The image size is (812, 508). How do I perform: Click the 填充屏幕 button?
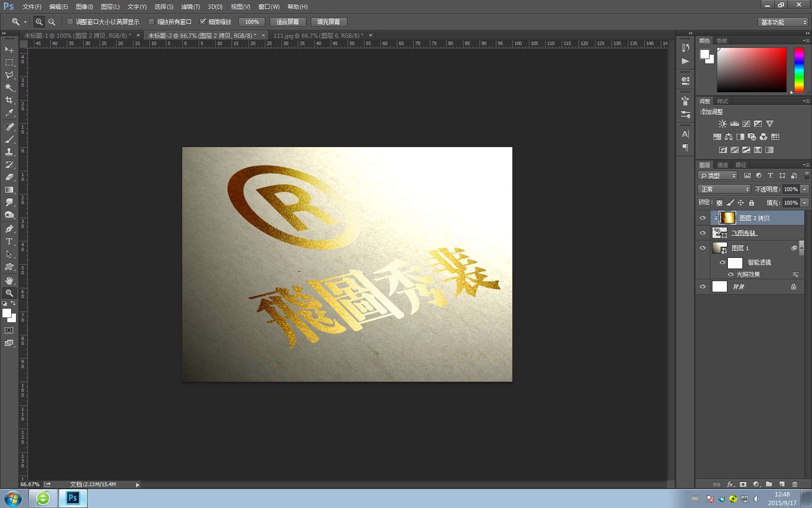point(329,22)
